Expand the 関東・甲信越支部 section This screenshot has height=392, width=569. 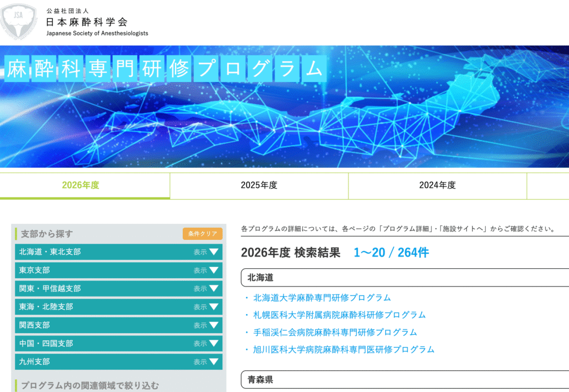click(x=118, y=289)
